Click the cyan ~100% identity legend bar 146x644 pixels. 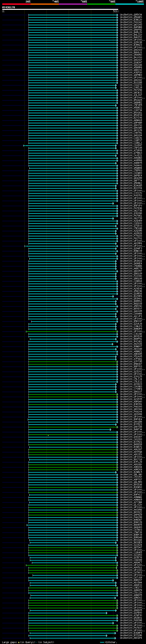[x=130, y=4]
